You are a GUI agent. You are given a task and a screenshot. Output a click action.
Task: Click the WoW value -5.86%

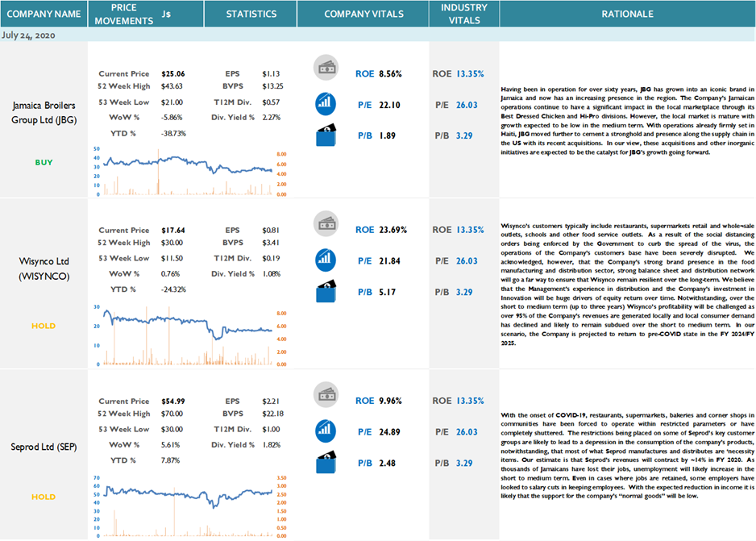tap(172, 117)
